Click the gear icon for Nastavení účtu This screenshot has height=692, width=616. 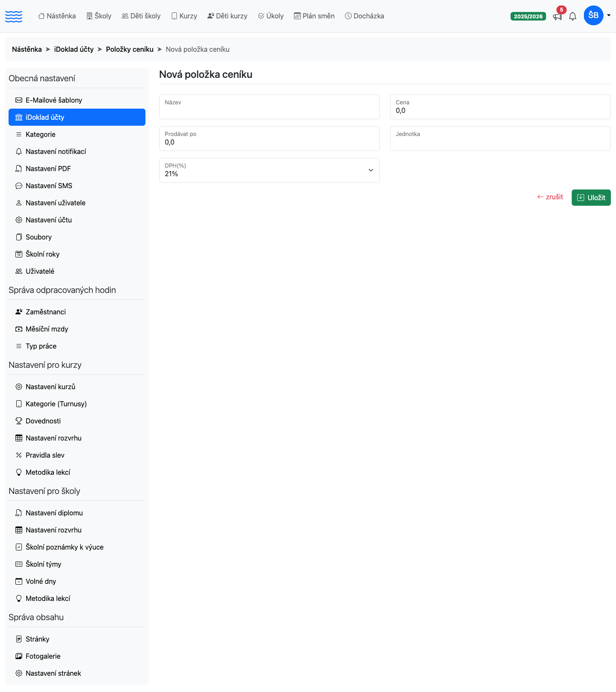19,220
